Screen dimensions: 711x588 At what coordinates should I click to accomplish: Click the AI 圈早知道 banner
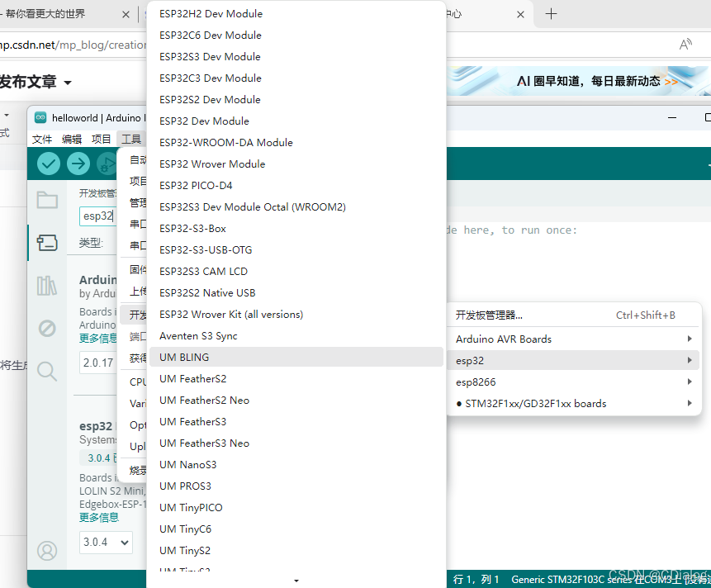[579, 81]
